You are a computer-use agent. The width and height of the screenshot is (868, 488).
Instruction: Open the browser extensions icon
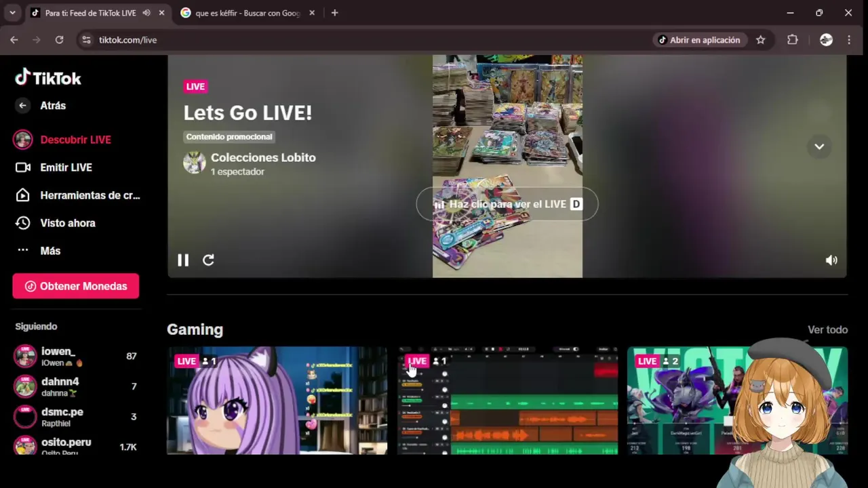pyautogui.click(x=793, y=40)
